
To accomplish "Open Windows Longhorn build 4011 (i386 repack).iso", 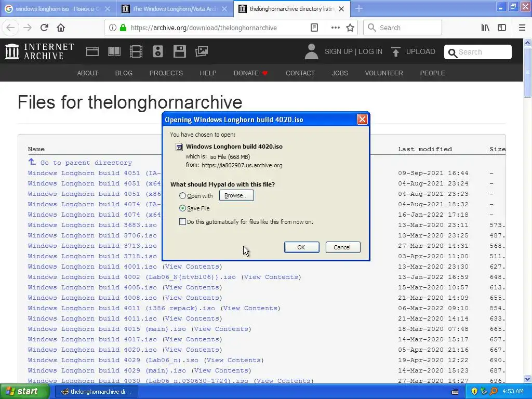I will tap(121, 308).
